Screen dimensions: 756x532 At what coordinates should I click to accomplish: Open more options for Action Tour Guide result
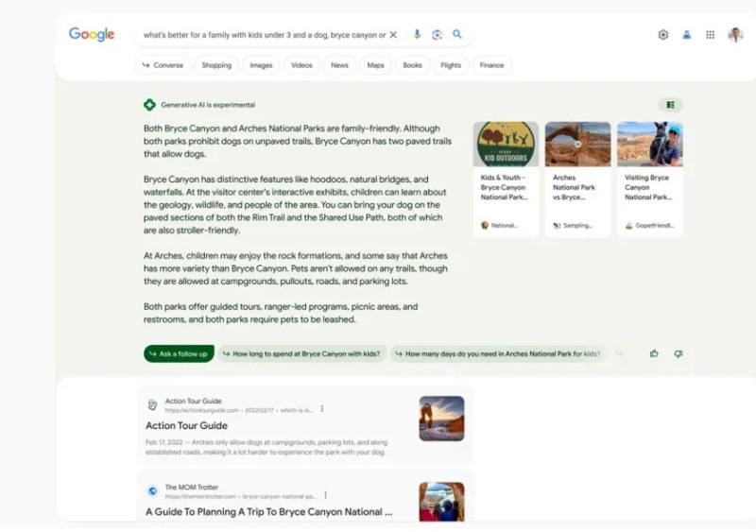point(322,409)
